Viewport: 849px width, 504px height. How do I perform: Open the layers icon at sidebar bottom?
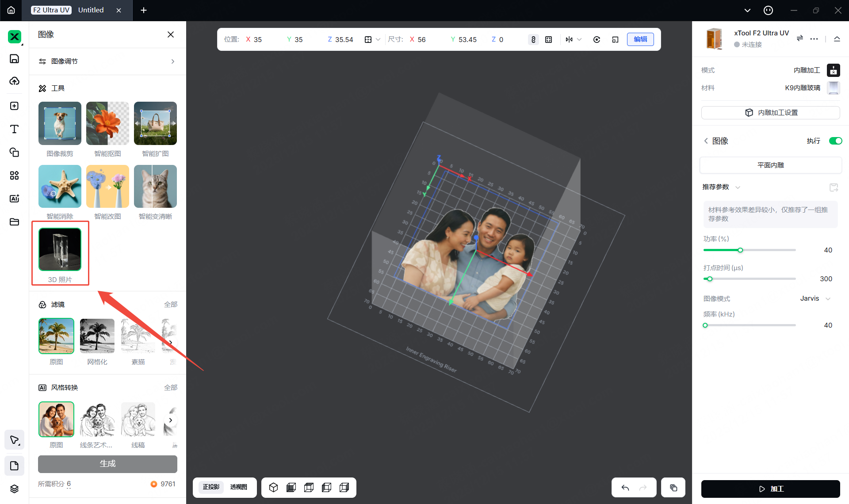coord(14,489)
